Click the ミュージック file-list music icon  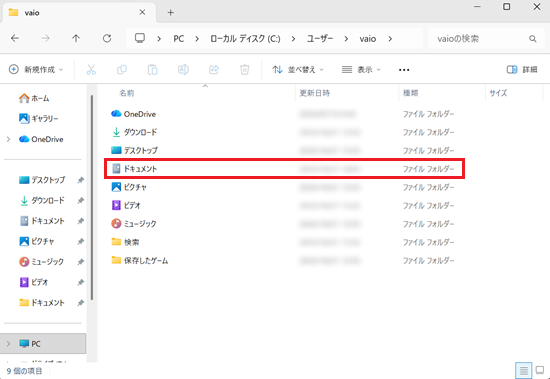tap(116, 224)
